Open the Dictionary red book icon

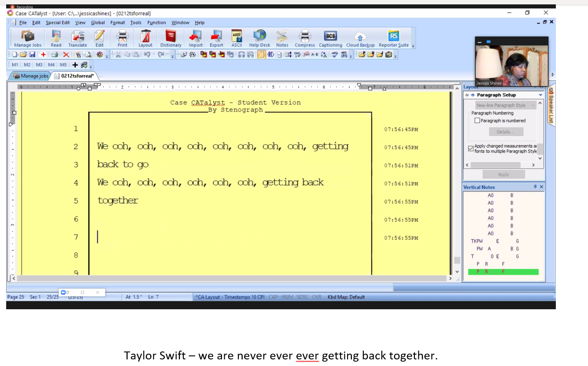(171, 39)
